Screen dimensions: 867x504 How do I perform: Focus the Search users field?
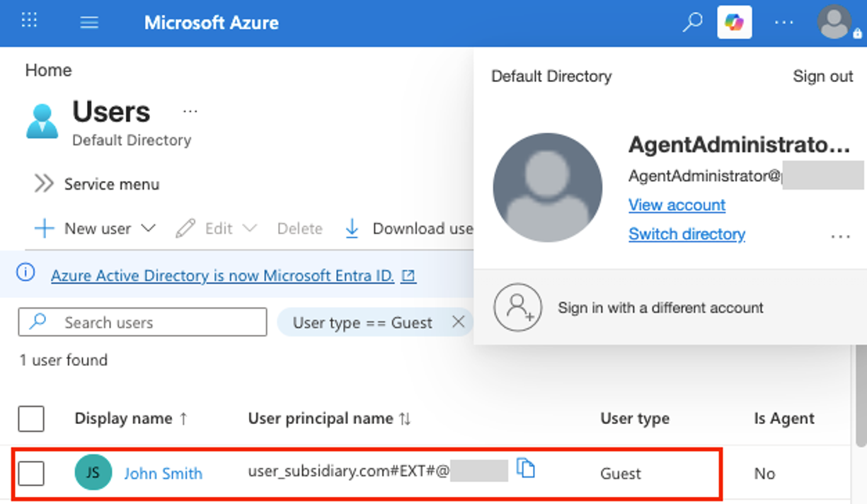[x=143, y=322]
